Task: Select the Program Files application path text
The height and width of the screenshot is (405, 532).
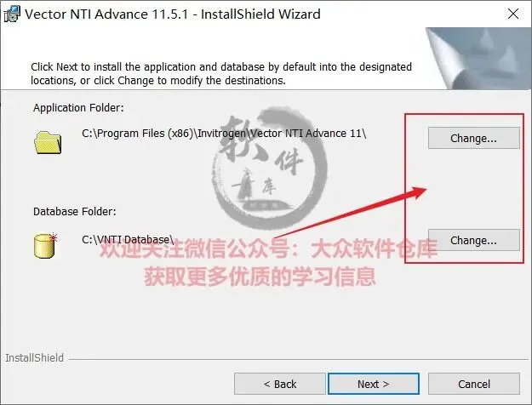Action: 224,134
